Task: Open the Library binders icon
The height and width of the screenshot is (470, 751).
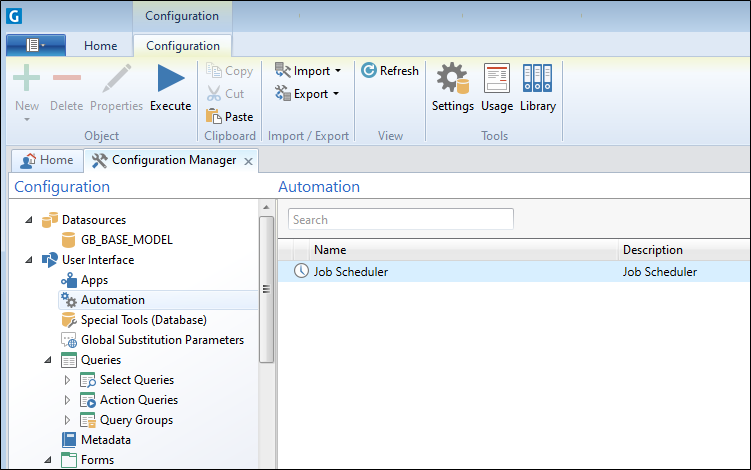Action: tap(537, 78)
